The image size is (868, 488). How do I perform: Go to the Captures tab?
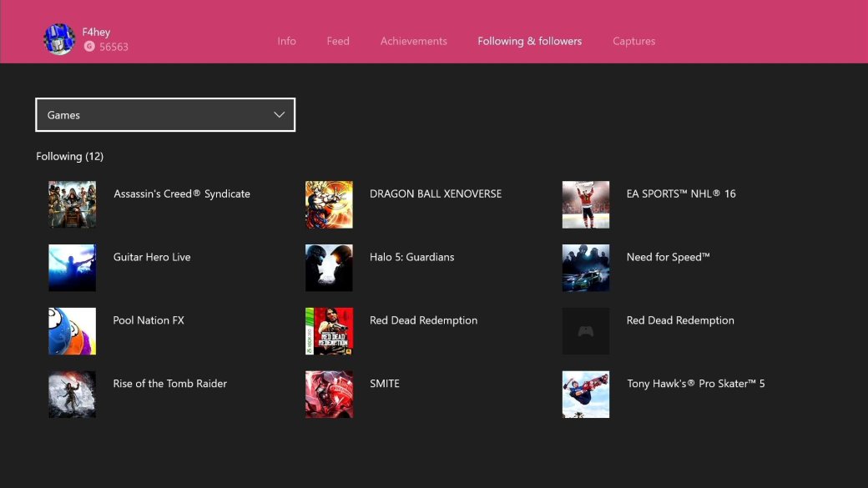pyautogui.click(x=633, y=41)
